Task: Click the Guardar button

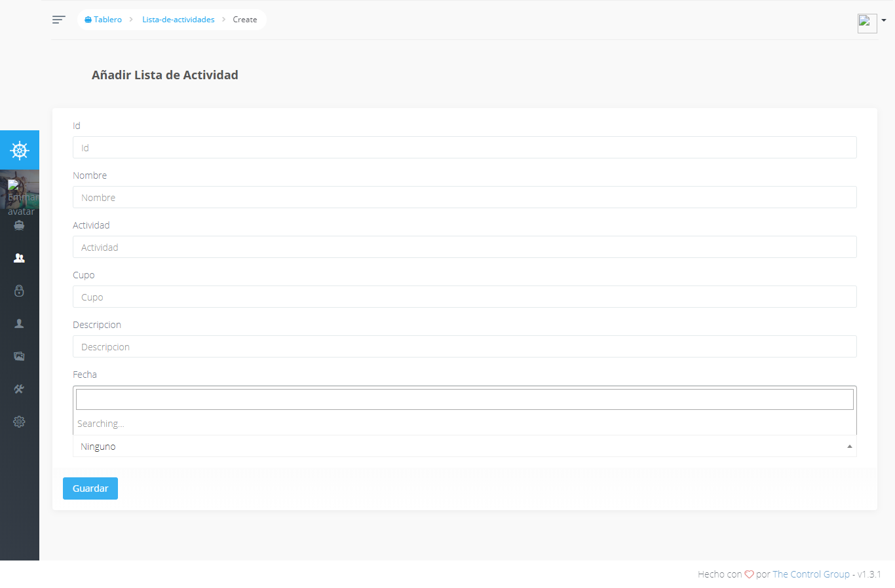Action: click(90, 488)
